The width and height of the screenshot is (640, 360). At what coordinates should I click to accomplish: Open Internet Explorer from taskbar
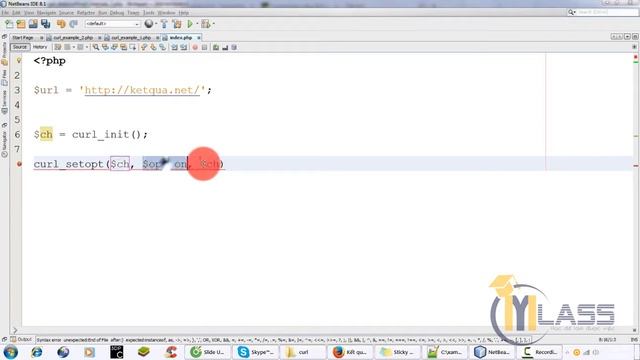pos(37,352)
